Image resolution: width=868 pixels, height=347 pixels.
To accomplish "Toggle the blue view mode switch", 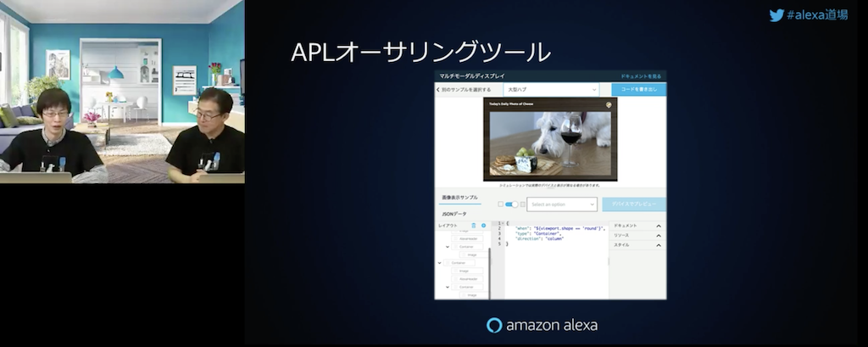I will pos(511,204).
